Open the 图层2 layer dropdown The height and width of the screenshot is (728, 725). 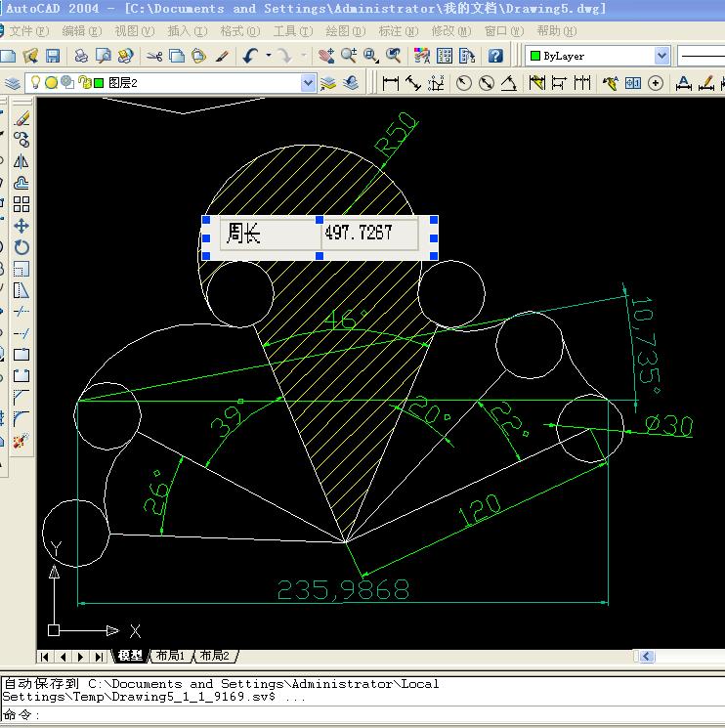pyautogui.click(x=307, y=83)
